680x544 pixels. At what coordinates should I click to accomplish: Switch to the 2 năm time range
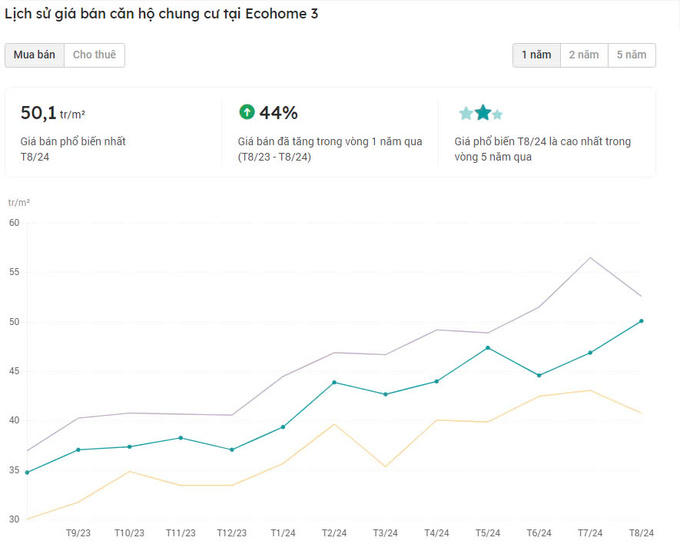[x=584, y=55]
